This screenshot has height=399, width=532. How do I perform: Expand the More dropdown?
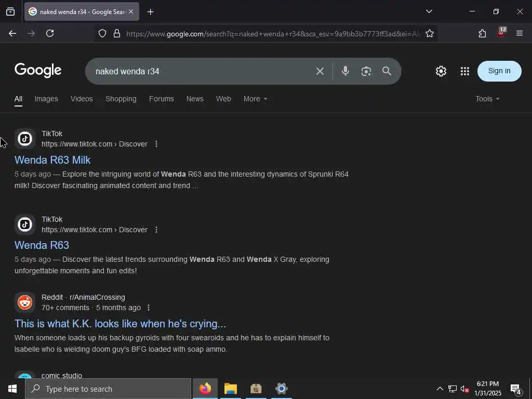(255, 99)
